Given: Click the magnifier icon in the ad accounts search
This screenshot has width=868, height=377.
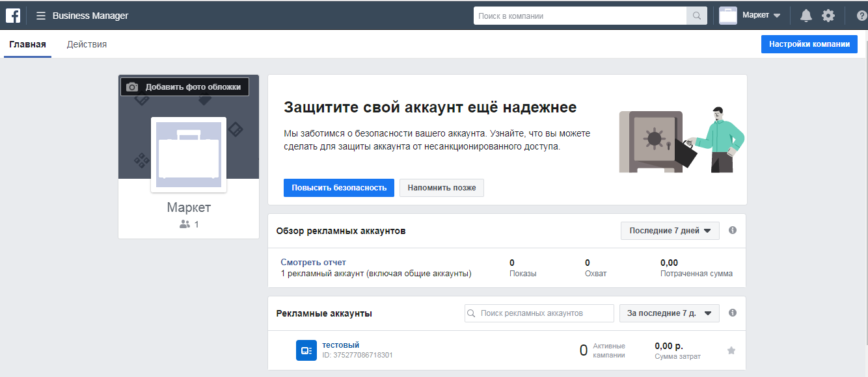Looking at the screenshot, I should [472, 313].
